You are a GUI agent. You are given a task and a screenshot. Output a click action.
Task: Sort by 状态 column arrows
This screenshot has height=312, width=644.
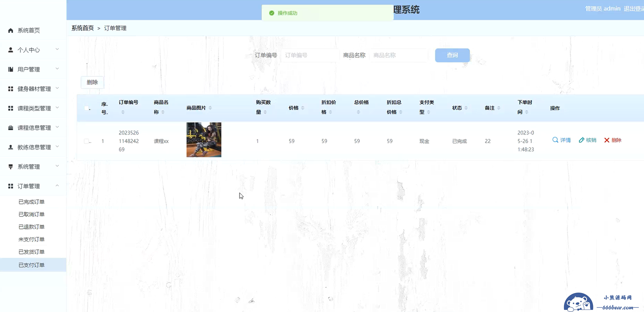coord(466,108)
